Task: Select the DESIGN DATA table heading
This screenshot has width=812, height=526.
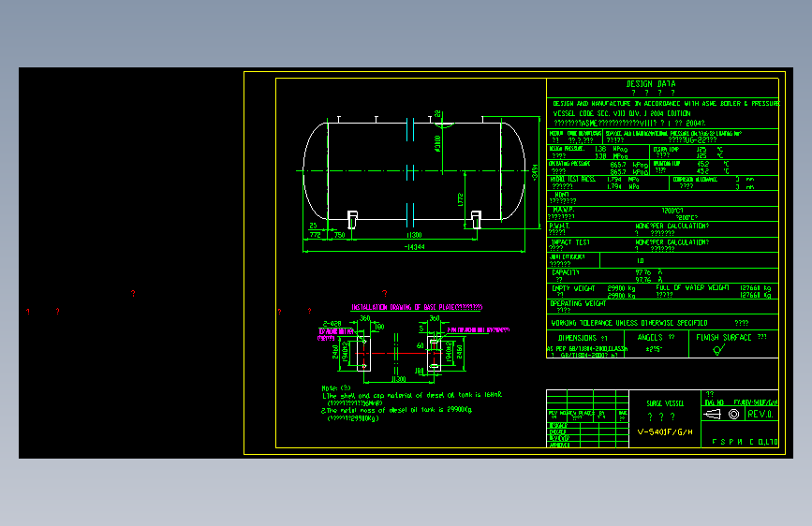Action: pyautogui.click(x=650, y=84)
